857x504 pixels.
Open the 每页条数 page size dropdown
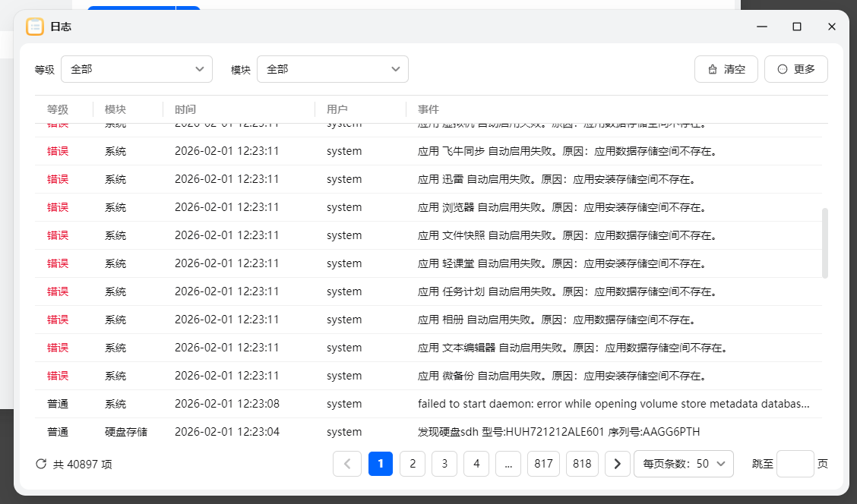click(683, 464)
